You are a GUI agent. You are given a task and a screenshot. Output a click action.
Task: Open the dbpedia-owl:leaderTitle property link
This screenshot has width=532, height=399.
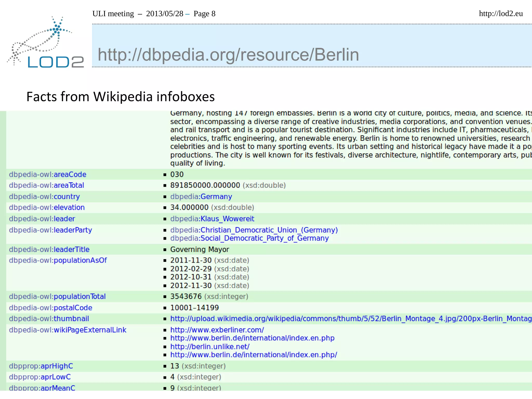click(x=49, y=249)
